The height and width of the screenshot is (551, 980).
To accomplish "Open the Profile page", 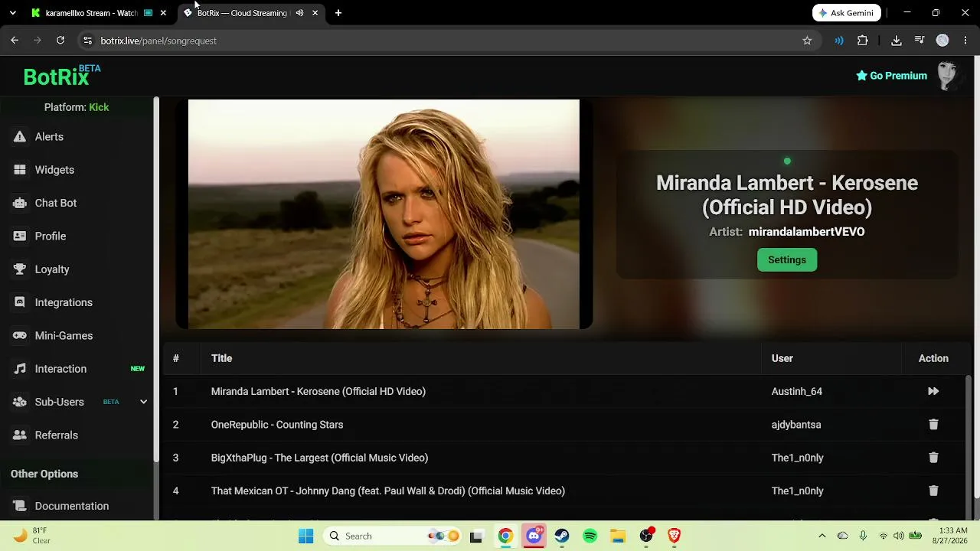I will (51, 236).
